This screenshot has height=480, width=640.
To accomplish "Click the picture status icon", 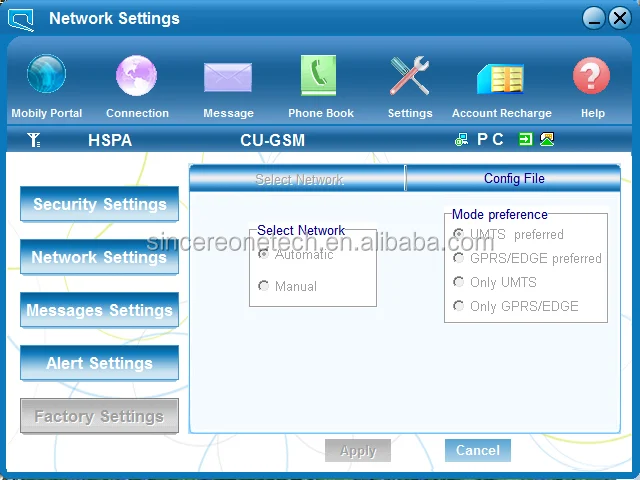I will coord(547,139).
